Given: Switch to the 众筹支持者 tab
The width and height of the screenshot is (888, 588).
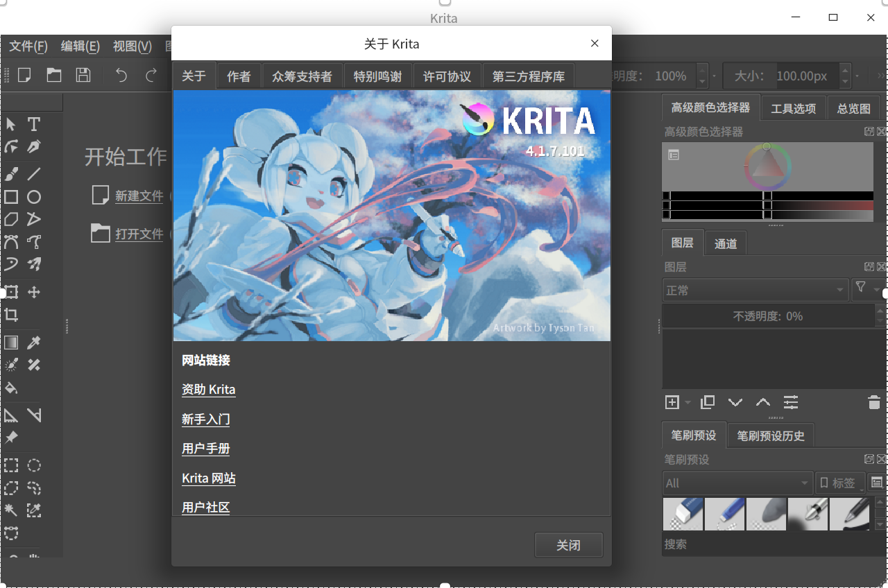Looking at the screenshot, I should coord(302,76).
